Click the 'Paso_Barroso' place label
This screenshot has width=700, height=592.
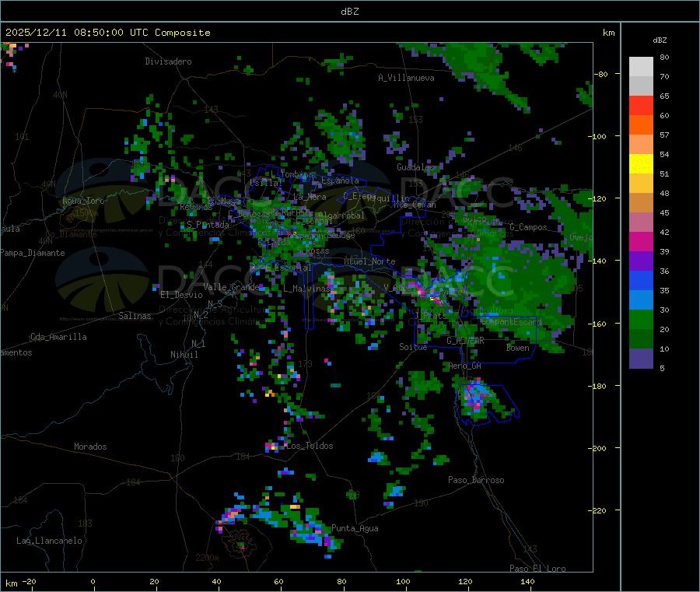click(x=476, y=480)
